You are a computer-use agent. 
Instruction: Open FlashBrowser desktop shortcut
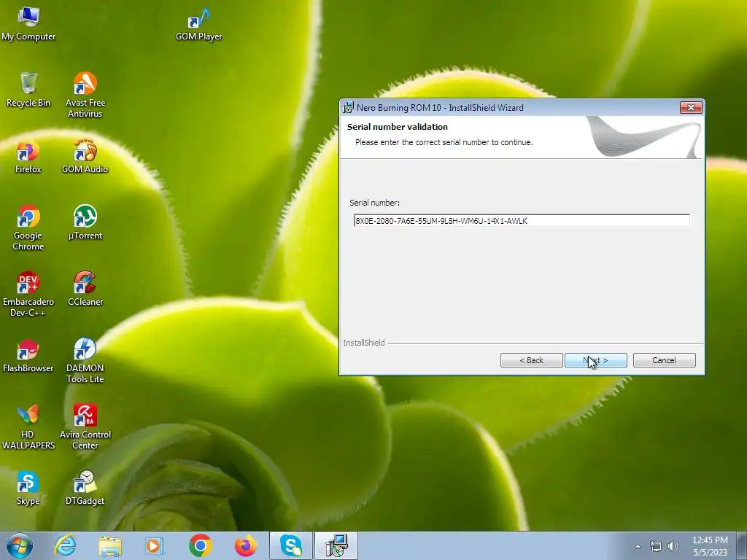[28, 355]
